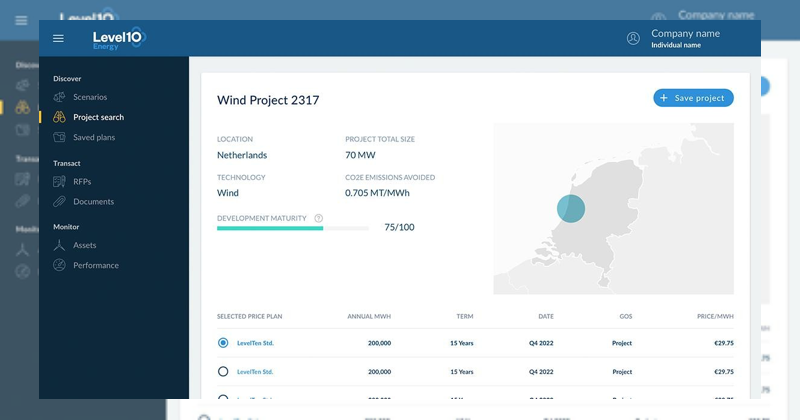Select the third price plan radio button
This screenshot has width=800, height=420.
(x=223, y=397)
